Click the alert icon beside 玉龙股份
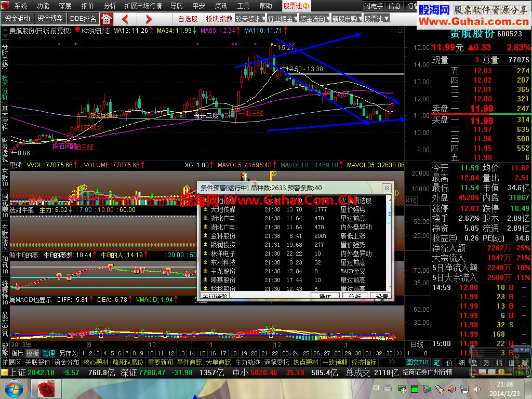The image size is (532, 399). pyautogui.click(x=205, y=271)
